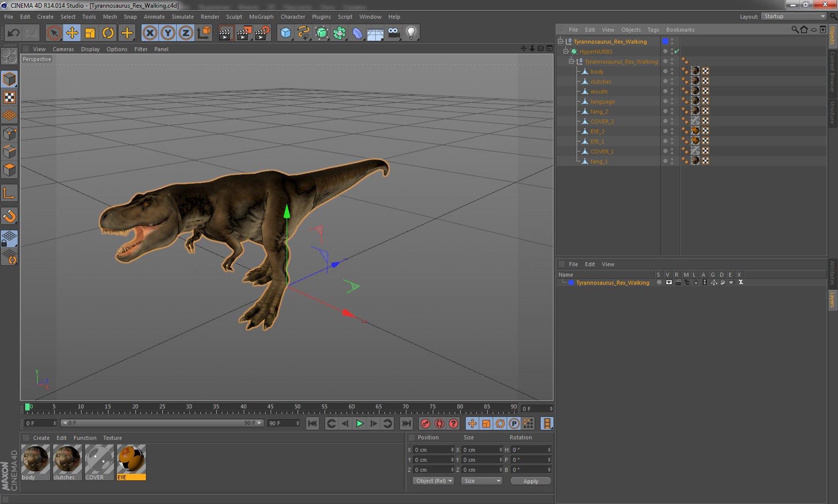Select the EYE material thumbnail
This screenshot has width=838, height=504.
click(131, 462)
